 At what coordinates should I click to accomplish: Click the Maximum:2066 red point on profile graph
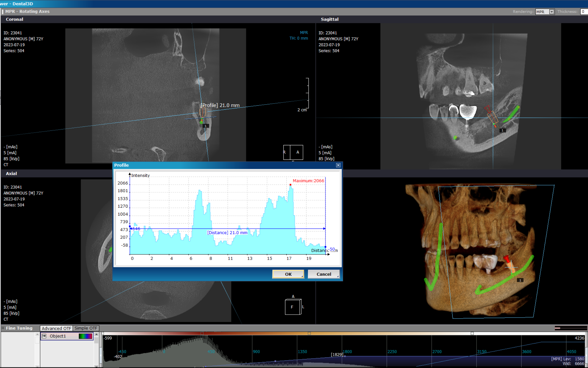tap(290, 185)
